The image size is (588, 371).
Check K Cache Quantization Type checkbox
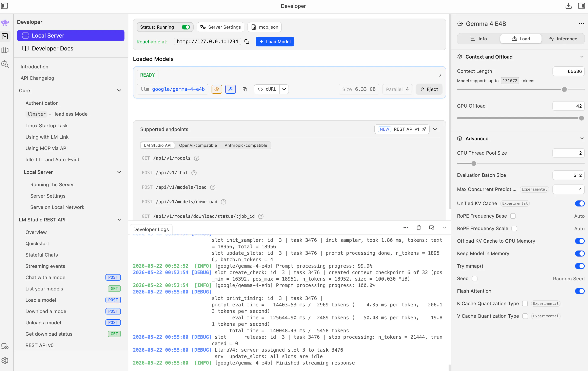(525, 304)
